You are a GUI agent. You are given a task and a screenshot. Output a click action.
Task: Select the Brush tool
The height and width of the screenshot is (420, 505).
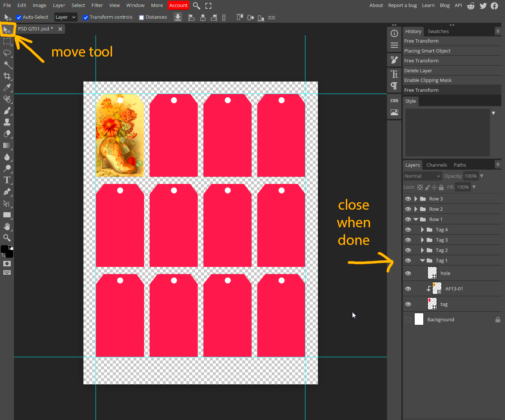[x=7, y=111]
